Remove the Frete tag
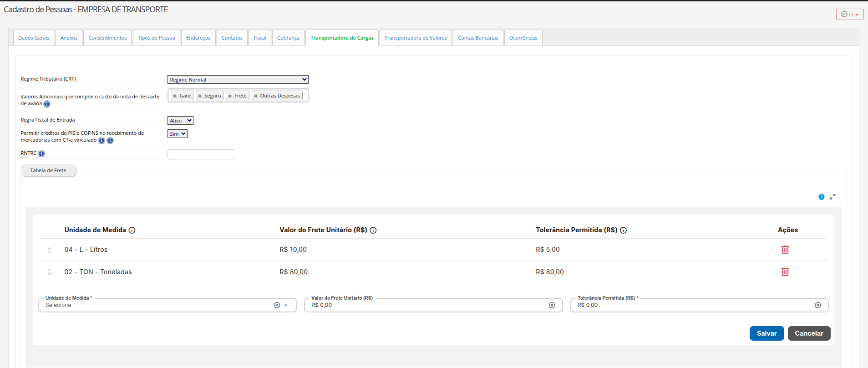Screen dimensions: 868x368 (x=230, y=96)
